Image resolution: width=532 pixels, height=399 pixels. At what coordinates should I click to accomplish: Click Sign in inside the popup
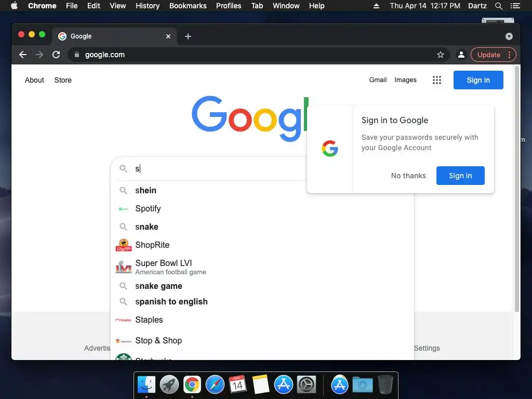(460, 176)
